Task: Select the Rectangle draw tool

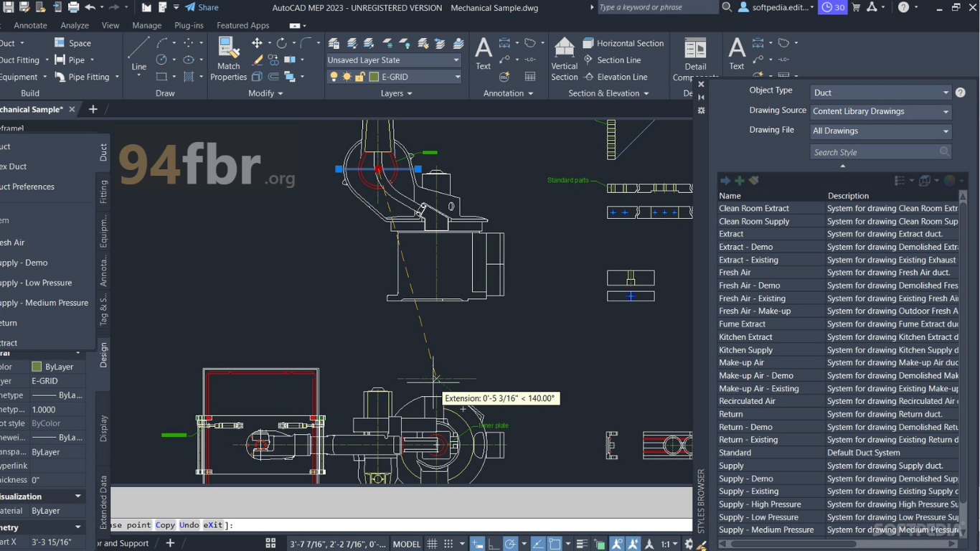Action: pos(162,77)
